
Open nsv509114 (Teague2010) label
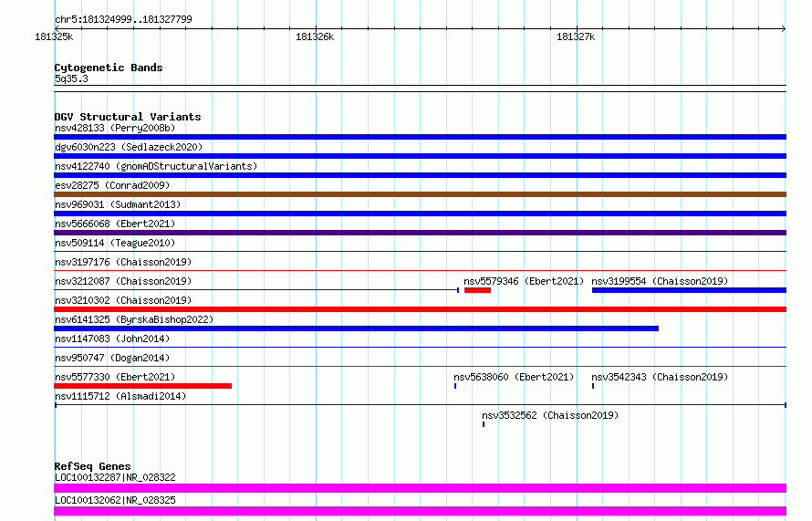pos(115,243)
